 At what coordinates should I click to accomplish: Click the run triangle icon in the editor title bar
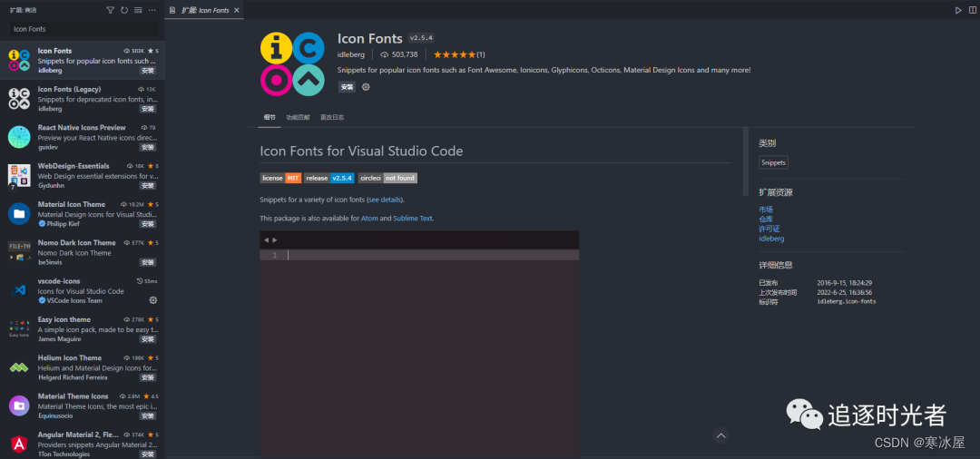point(958,10)
